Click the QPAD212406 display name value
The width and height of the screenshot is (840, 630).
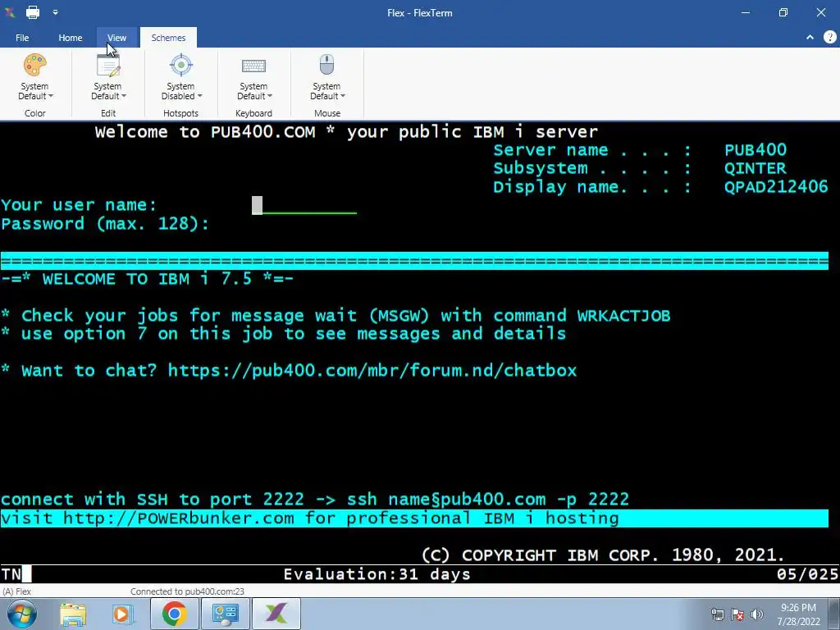click(776, 186)
